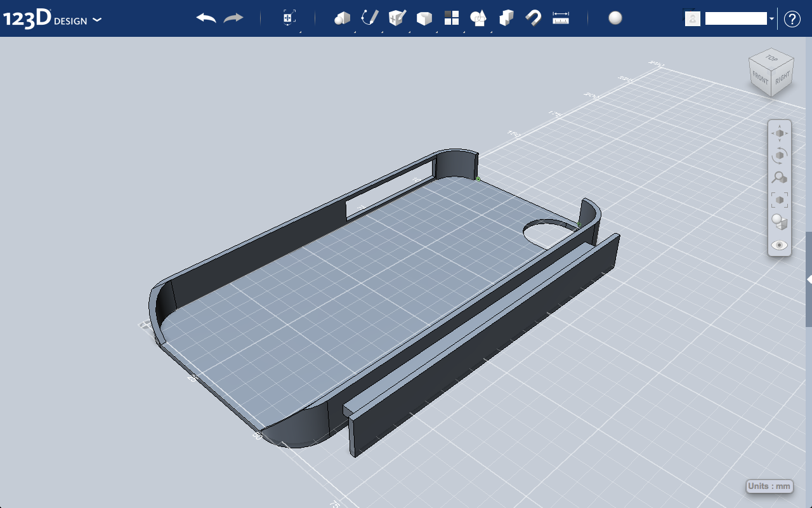Open the Construct tool
The image size is (812, 508).
[397, 18]
